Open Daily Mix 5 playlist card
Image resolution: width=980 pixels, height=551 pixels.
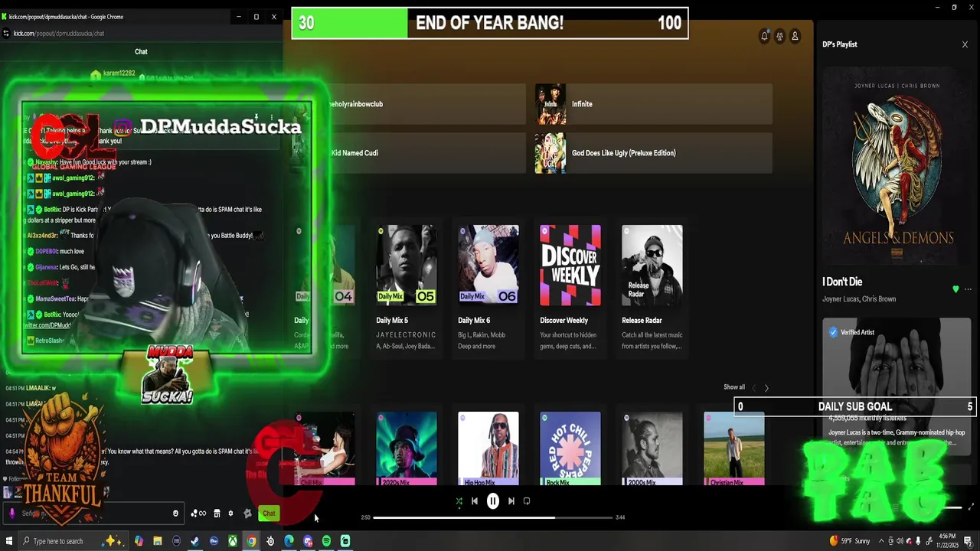click(407, 289)
